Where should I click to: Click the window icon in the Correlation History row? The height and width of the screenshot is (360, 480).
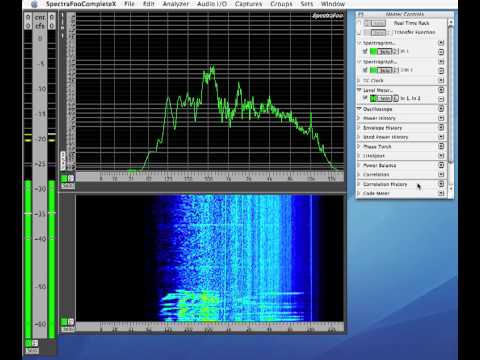pos(441,184)
